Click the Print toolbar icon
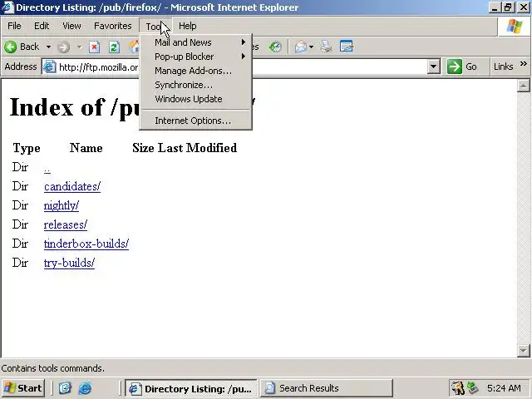This screenshot has height=399, width=532. pos(326,47)
